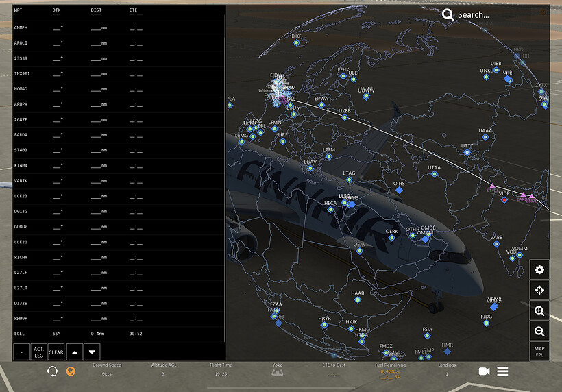562x392 pixels.
Task: Tap the FJDG airport marker
Action: point(487,323)
